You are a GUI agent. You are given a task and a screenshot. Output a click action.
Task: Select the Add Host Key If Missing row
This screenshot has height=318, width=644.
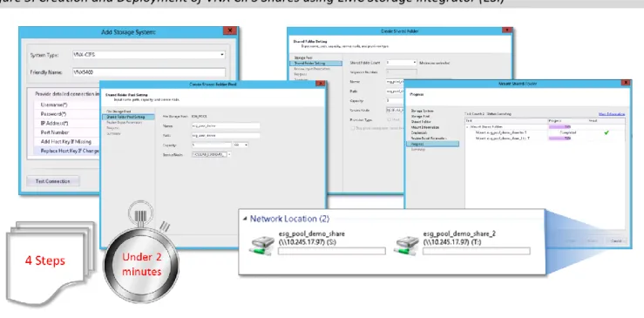click(x=67, y=142)
